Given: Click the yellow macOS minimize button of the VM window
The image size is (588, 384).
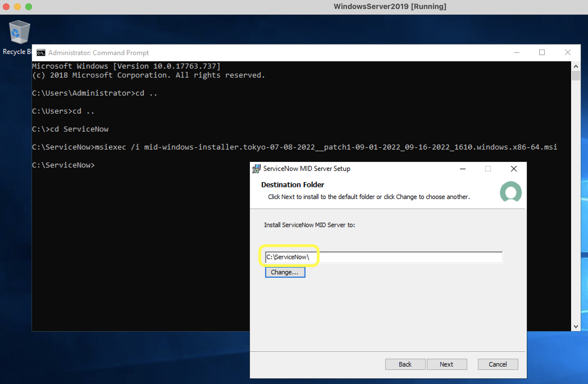Looking at the screenshot, I should (17, 6).
